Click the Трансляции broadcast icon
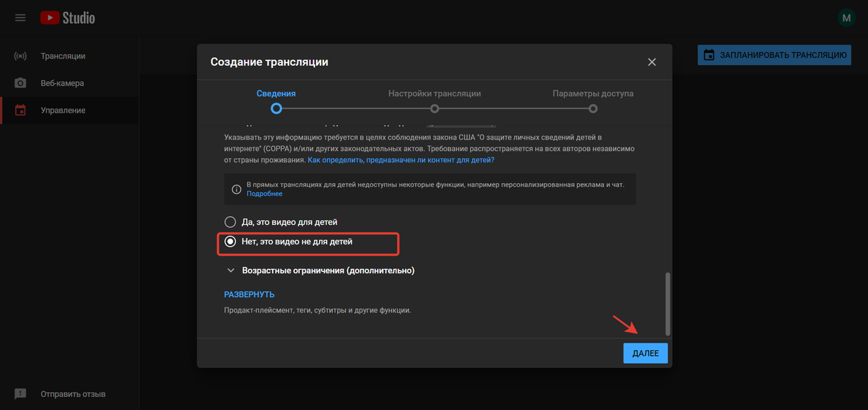 (20, 56)
